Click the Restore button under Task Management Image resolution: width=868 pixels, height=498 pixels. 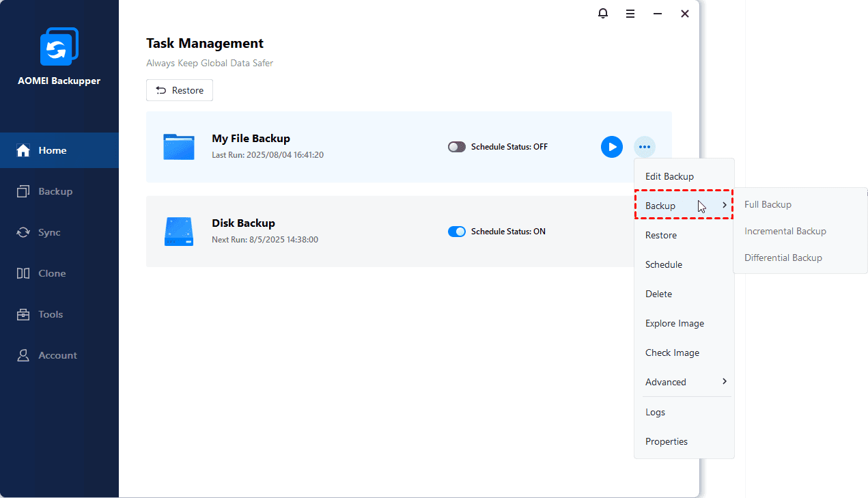pos(180,90)
